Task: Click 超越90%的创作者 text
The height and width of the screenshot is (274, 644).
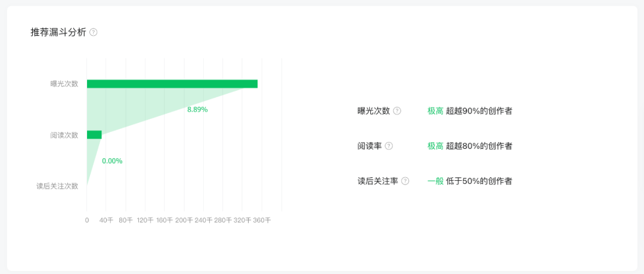Action: [x=479, y=111]
